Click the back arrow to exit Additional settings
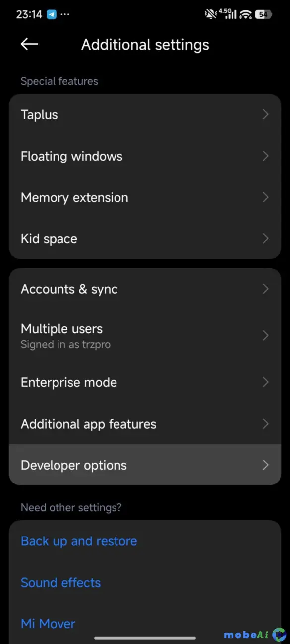 tap(29, 44)
